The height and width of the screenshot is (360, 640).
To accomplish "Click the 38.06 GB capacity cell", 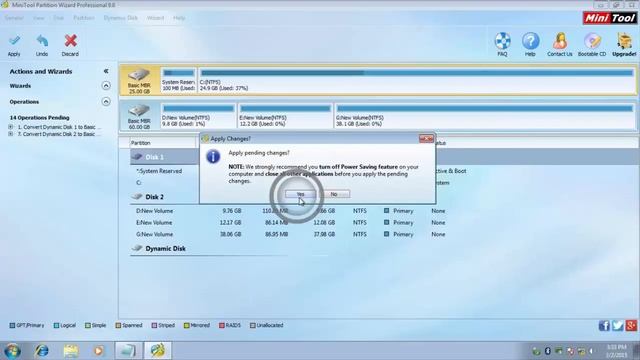I will (232, 235).
